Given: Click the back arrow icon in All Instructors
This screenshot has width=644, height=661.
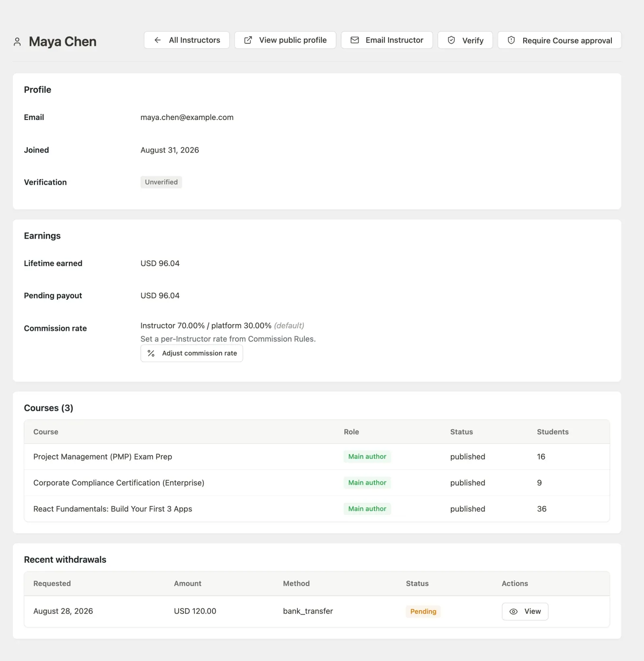Looking at the screenshot, I should tap(158, 40).
